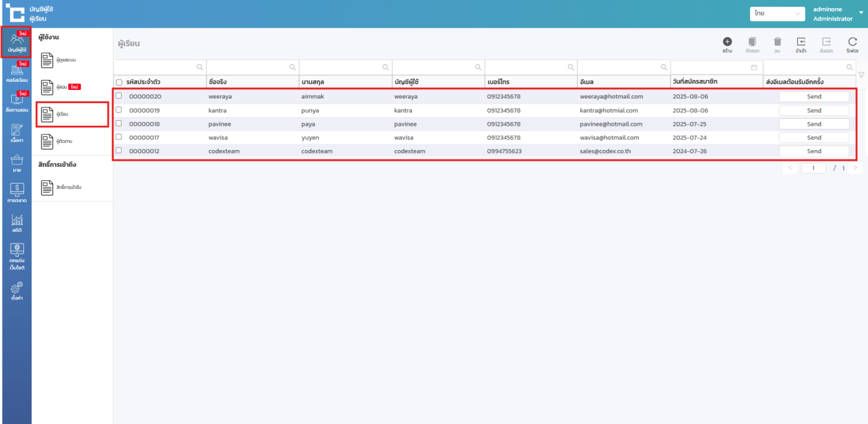Click the filter funnel icon beside the table
The height and width of the screenshot is (424, 868).
(x=861, y=75)
